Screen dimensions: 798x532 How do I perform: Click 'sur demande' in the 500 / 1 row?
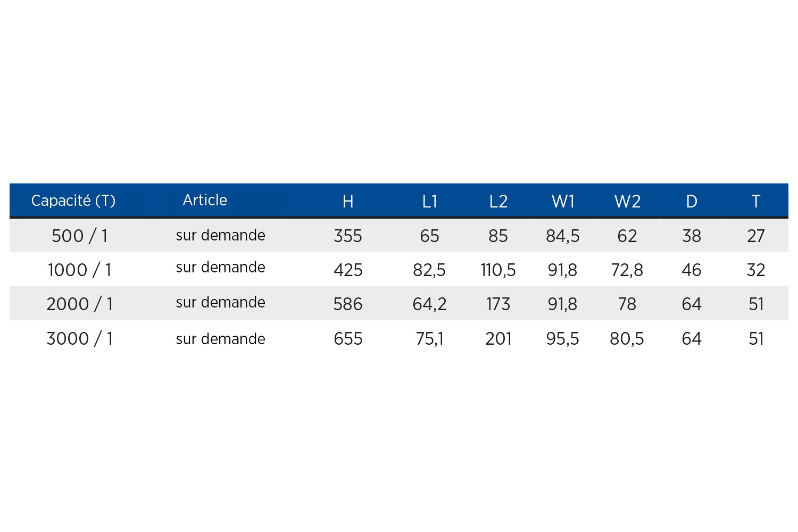click(x=220, y=235)
